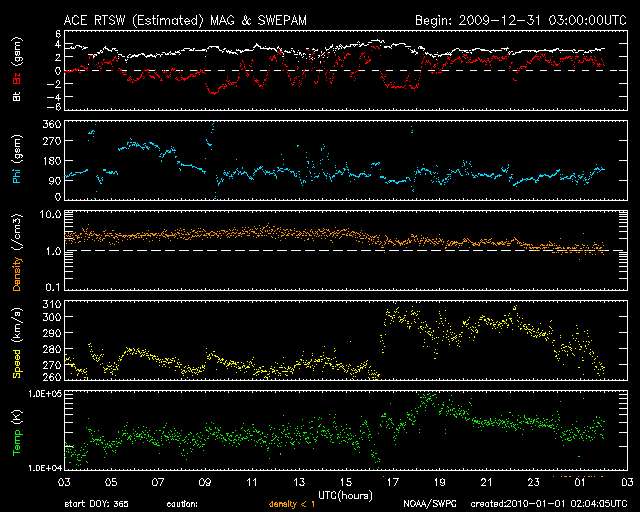Click the '0.1' value on the Density axis
Image resolution: width=640 pixels, height=512 pixels.
point(53,287)
